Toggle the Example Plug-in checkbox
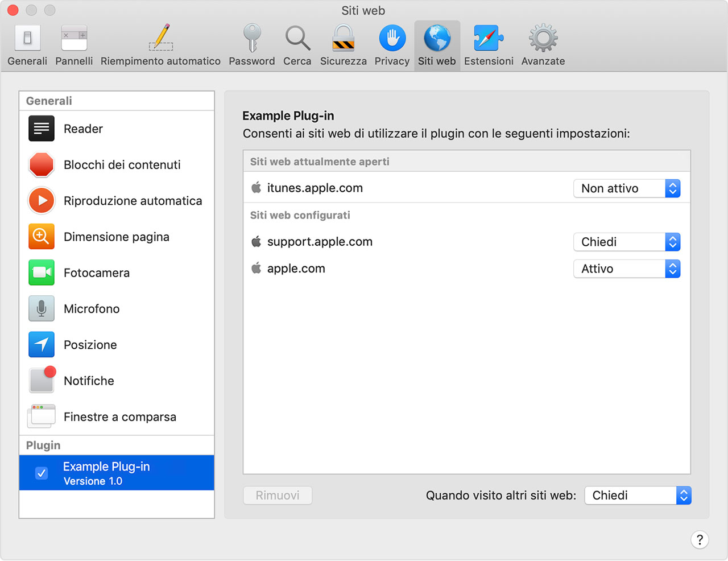 (x=42, y=473)
